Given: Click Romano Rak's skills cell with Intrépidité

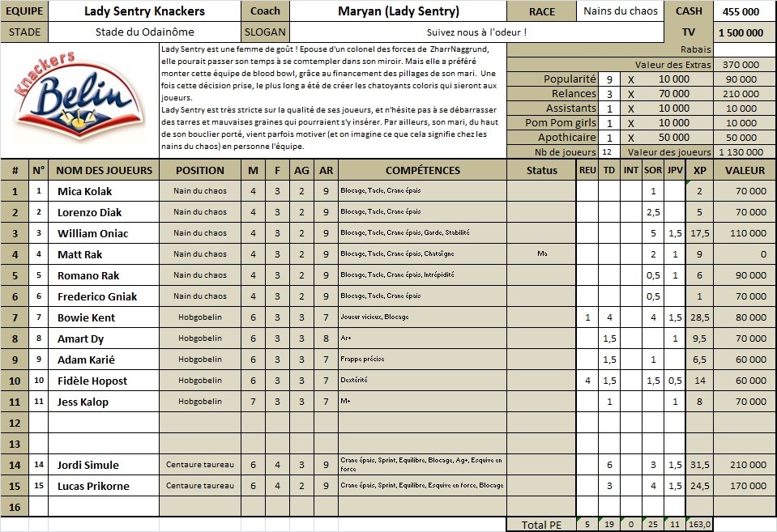Looking at the screenshot, I should coord(422,275).
